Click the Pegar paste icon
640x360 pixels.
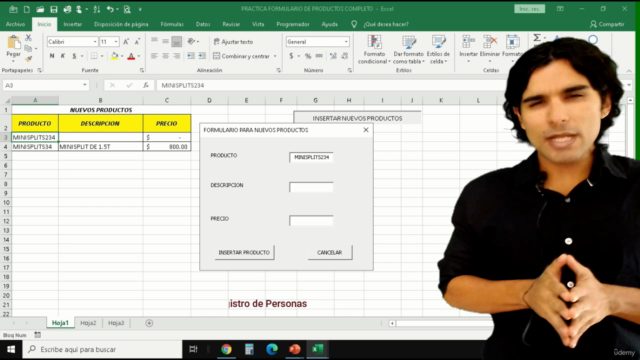(x=13, y=42)
